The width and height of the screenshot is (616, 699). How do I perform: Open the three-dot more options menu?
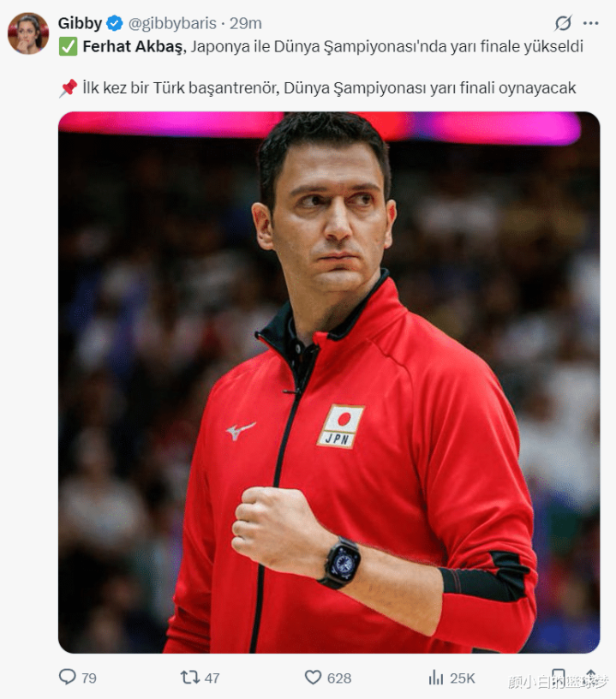point(591,23)
